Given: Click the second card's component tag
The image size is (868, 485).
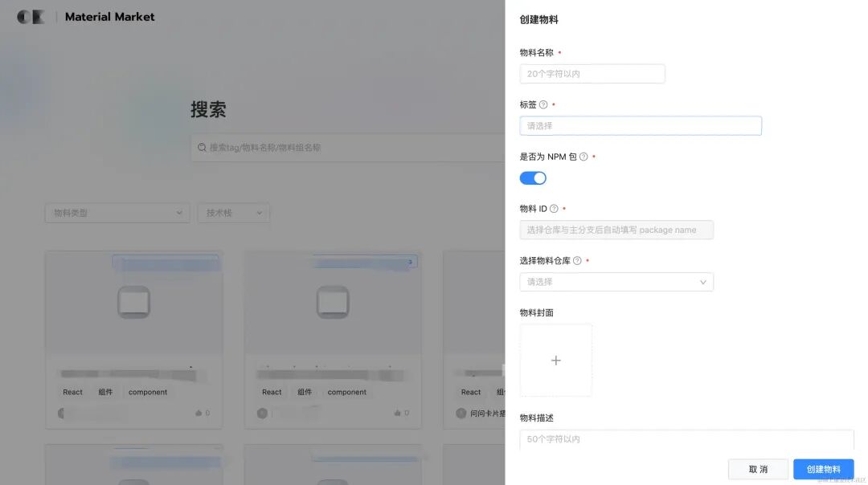Looking at the screenshot, I should [x=347, y=392].
